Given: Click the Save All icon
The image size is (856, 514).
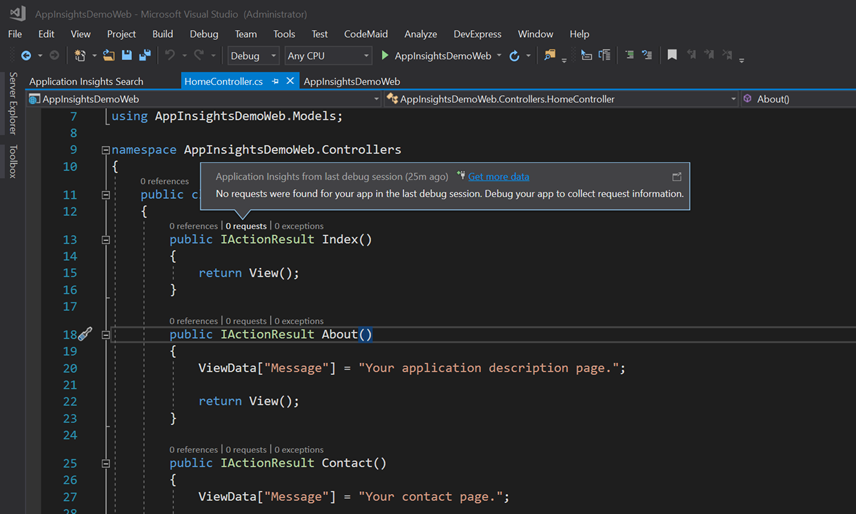Looking at the screenshot, I should [145, 56].
